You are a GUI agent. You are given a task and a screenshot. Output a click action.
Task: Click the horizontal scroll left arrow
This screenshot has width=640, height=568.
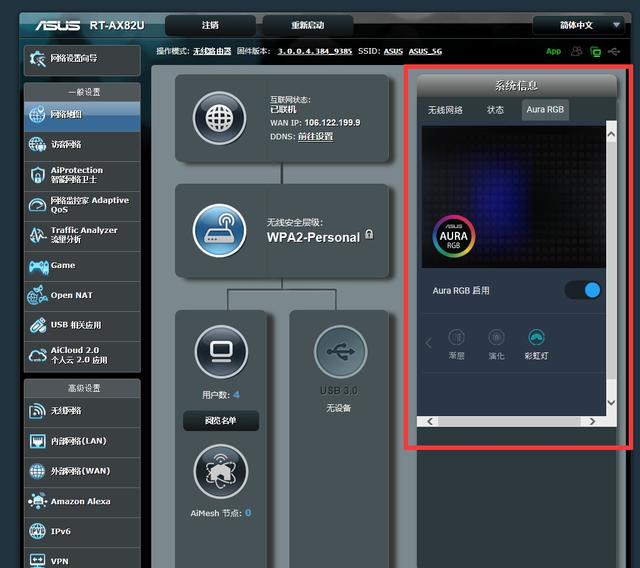tap(429, 421)
